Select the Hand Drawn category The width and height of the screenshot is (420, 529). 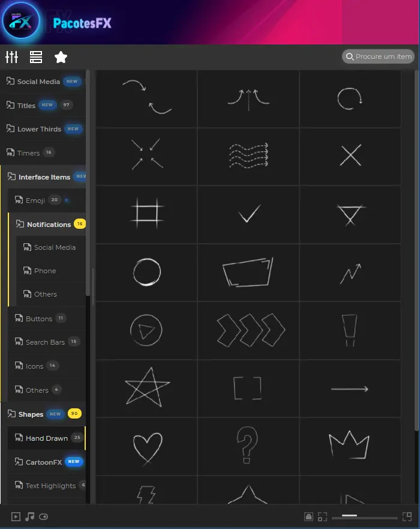coord(46,438)
